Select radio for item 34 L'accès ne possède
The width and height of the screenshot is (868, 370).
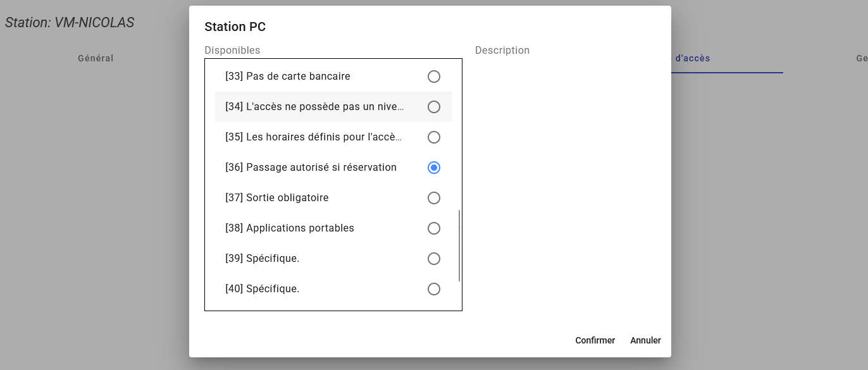tap(434, 107)
